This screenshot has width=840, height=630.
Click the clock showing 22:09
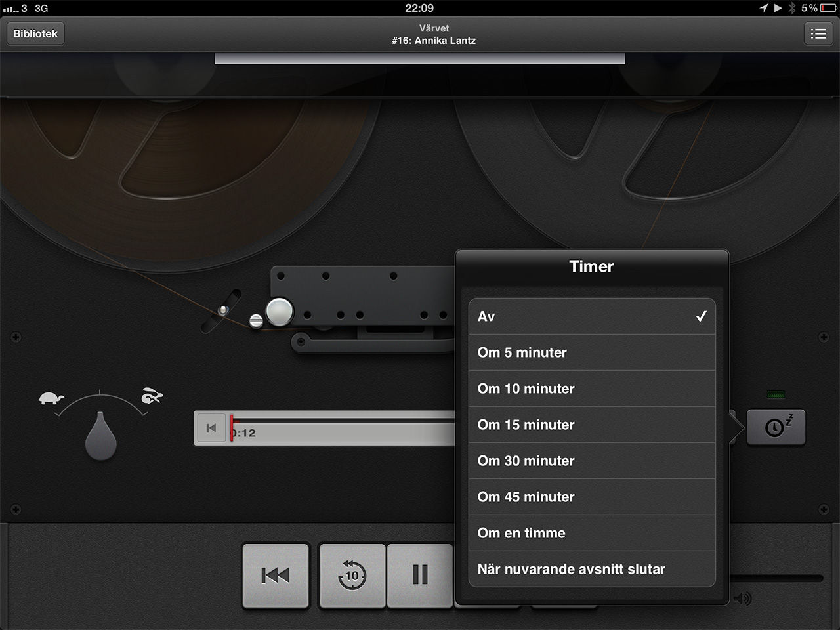click(x=419, y=8)
